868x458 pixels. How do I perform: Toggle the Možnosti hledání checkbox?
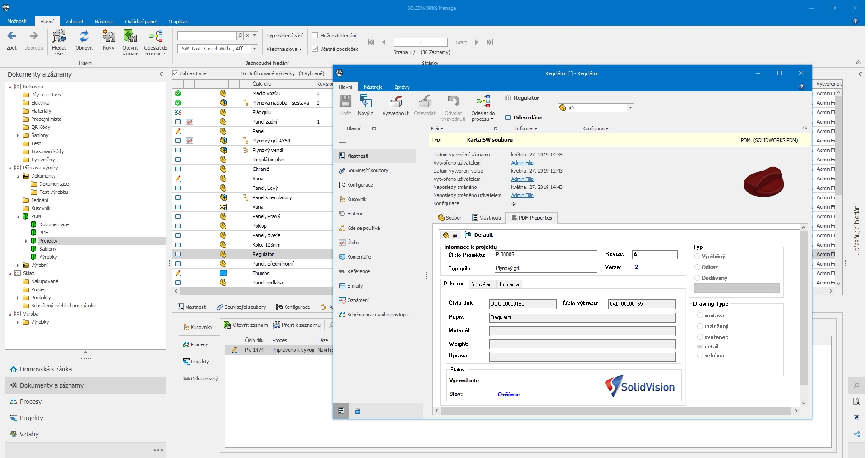coord(315,36)
